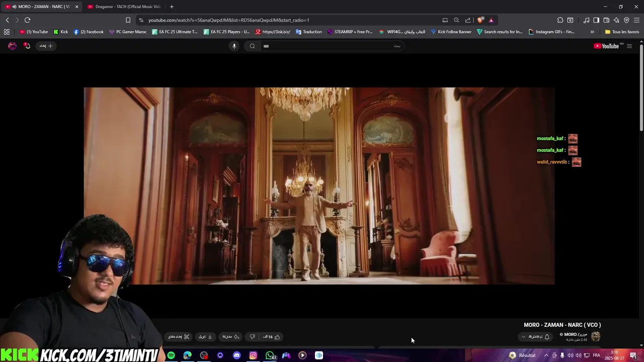Bookmark this page from the address bar
Image resolution: width=644 pixels, height=362 pixels.
128,20
